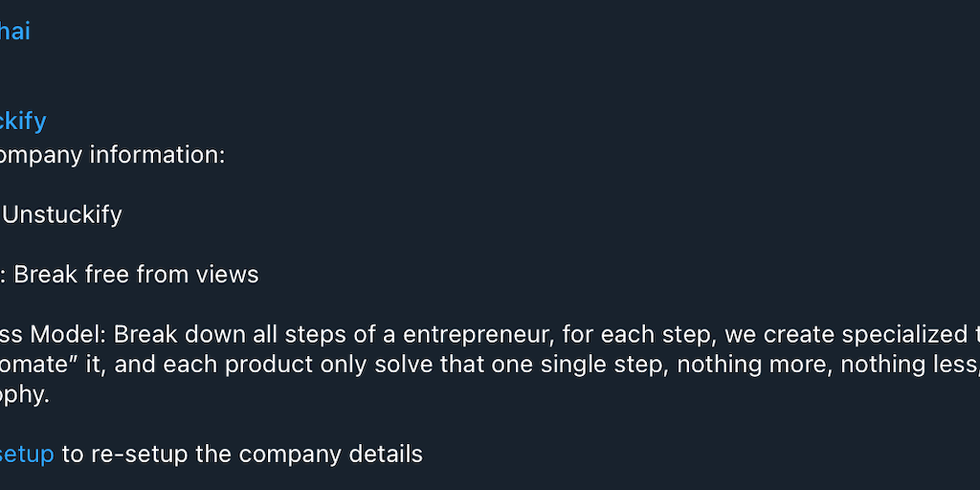Image resolution: width=980 pixels, height=490 pixels.
Task: Click "to re-setup the company details" text
Action: [242, 454]
